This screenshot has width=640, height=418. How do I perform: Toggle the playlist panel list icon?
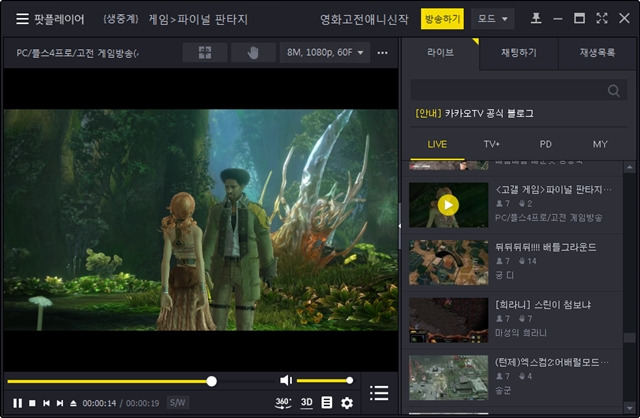click(x=379, y=393)
